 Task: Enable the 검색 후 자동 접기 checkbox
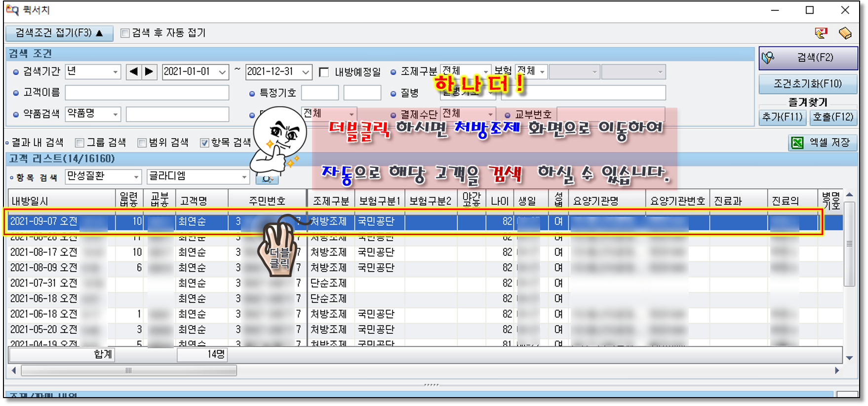click(x=125, y=33)
